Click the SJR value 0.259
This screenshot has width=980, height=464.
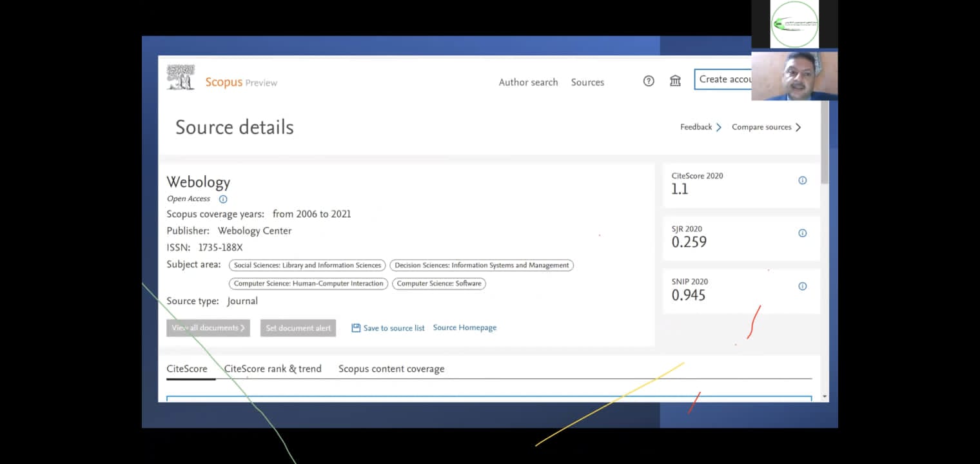coord(689,242)
